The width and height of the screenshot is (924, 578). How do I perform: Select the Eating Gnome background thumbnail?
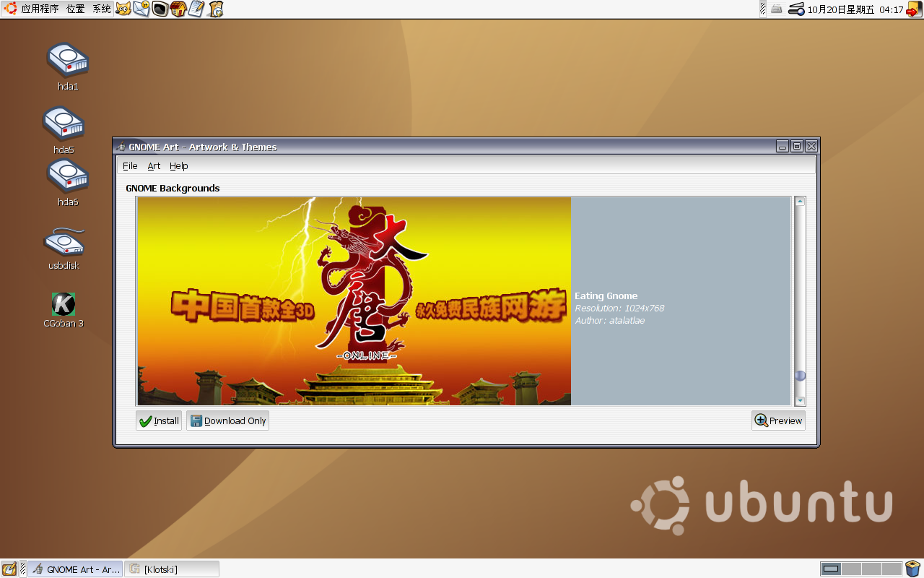[x=354, y=301]
